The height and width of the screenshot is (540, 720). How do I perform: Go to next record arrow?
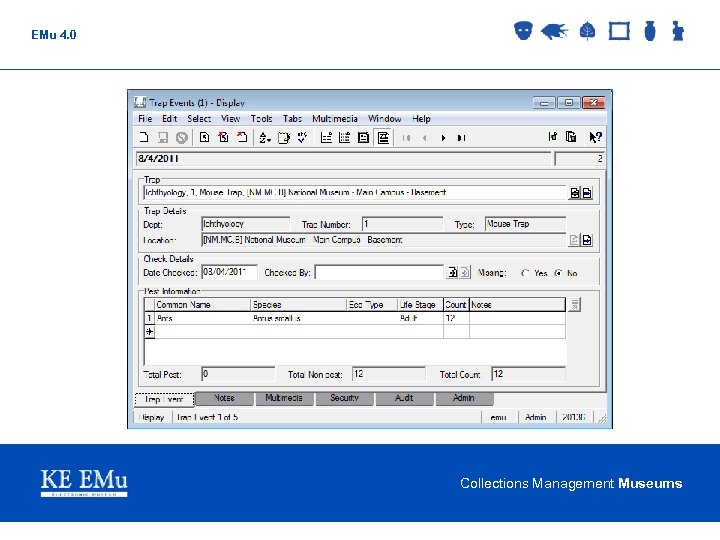click(443, 138)
